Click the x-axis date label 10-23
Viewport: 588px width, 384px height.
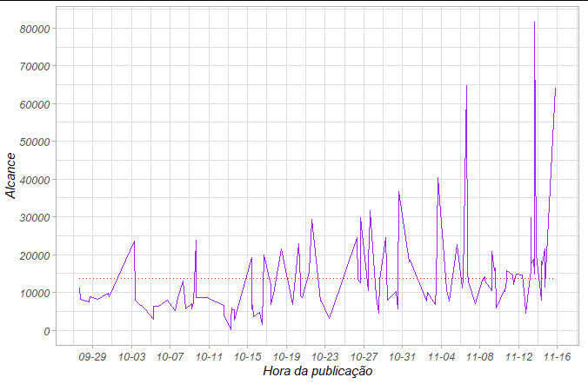[324, 357]
